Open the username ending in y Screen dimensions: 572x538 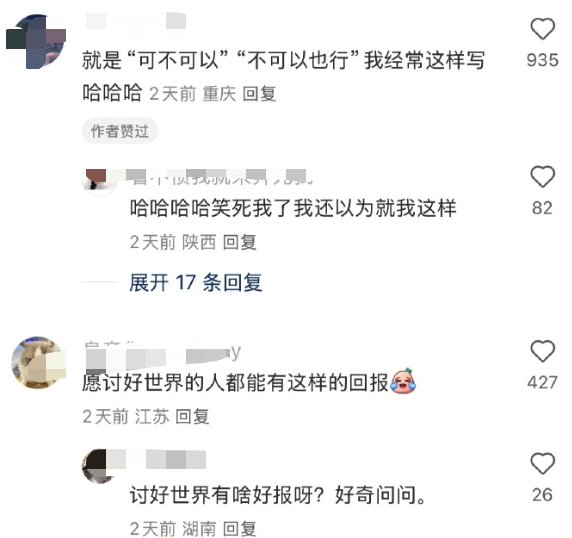(x=163, y=354)
